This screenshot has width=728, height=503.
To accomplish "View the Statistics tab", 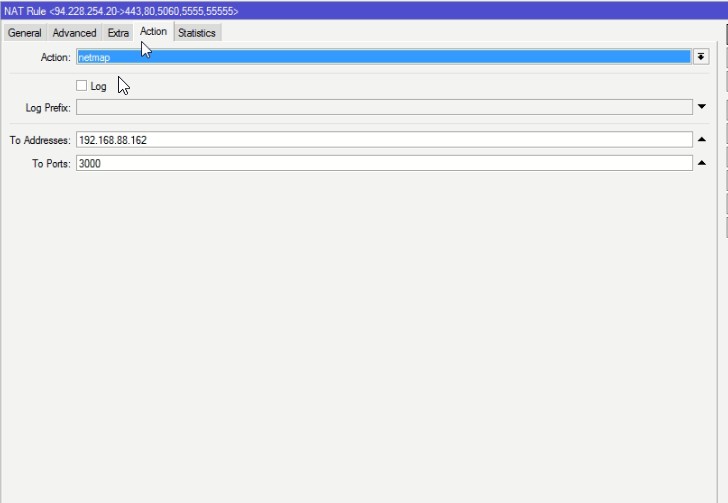I will (x=197, y=33).
